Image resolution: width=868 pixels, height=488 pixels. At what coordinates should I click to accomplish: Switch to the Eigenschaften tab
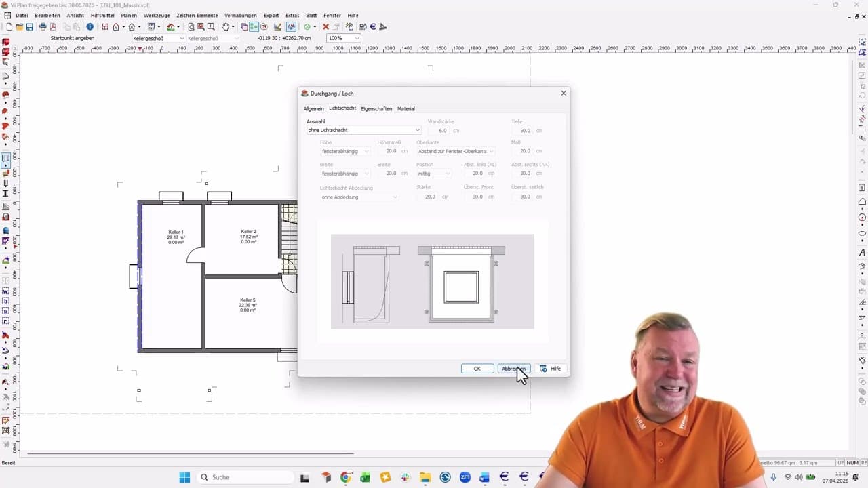click(x=376, y=109)
